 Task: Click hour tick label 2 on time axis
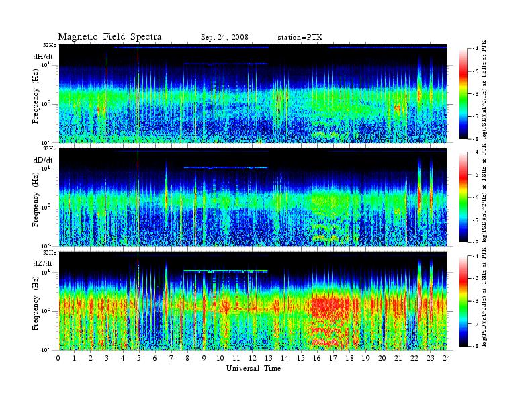coord(91,358)
